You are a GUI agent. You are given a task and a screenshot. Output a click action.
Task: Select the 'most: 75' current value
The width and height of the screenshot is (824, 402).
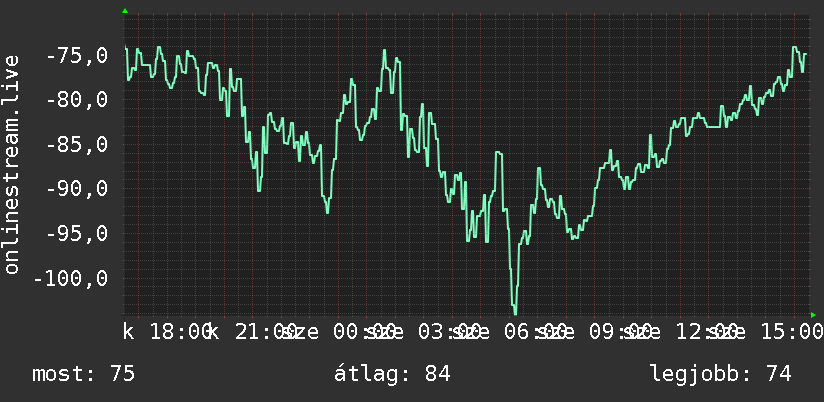pos(84,374)
